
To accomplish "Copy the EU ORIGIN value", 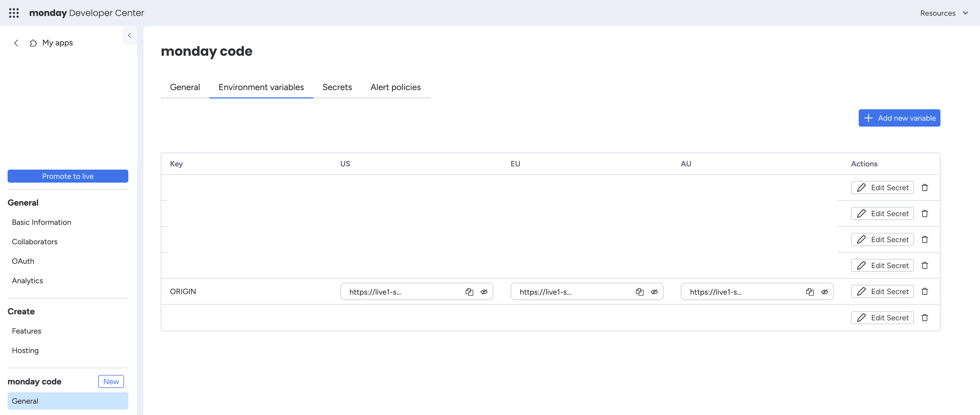I will 639,292.
